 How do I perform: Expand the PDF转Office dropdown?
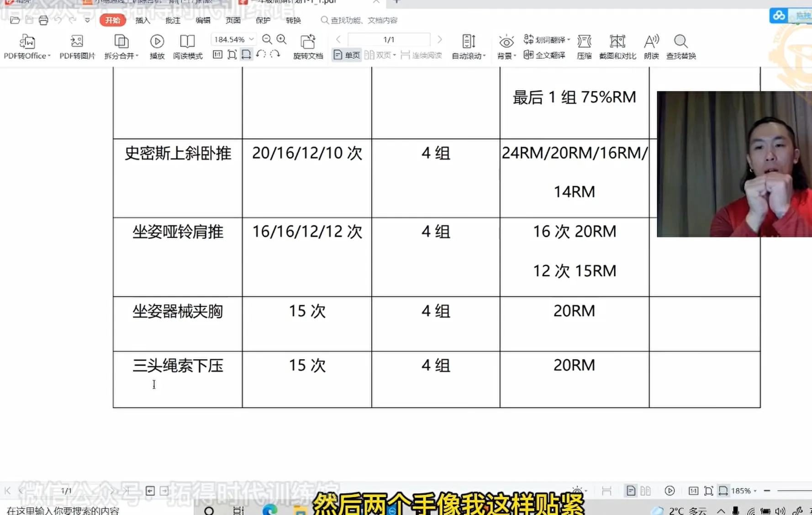(x=49, y=56)
